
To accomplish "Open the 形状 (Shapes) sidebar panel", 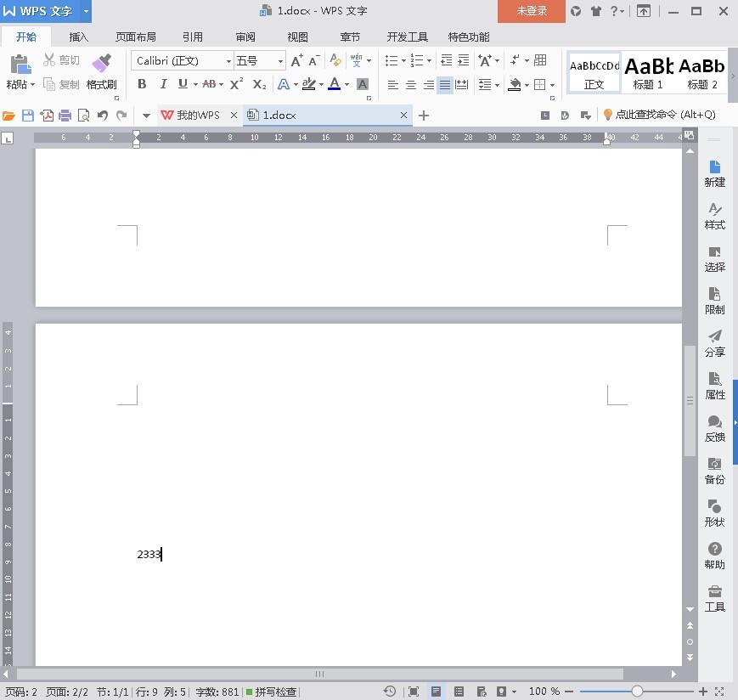I will pos(714,513).
